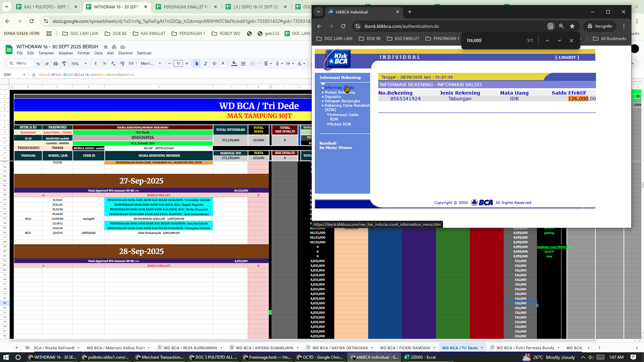Click LOGOUT in the klikBCA window

[567, 57]
